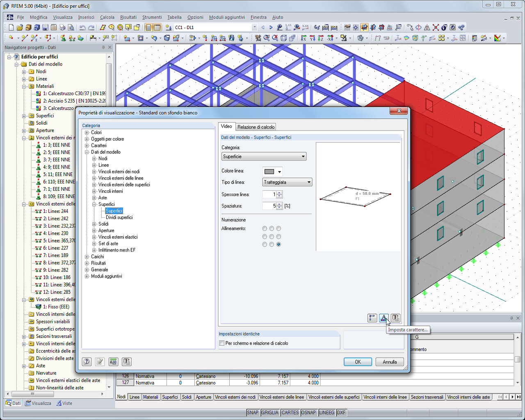The height and width of the screenshot is (420, 525).
Task: Expand the Risultati category in dialog tree
Action: [87, 263]
